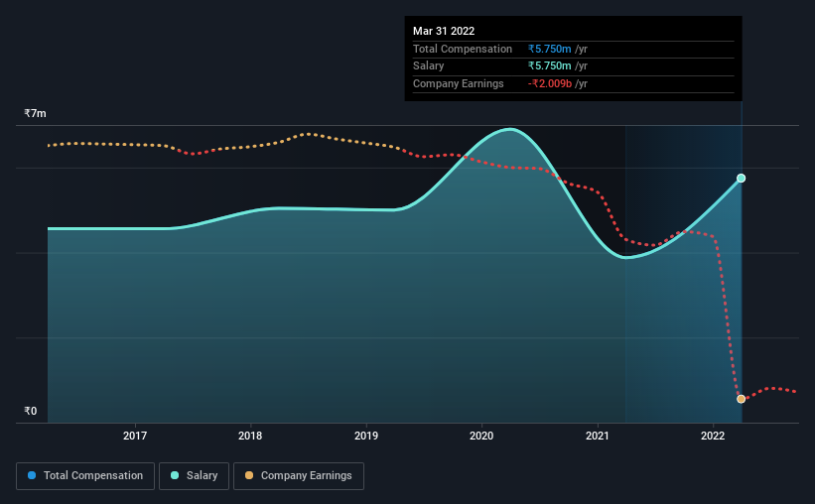Select the orange earnings data point at 2022
815x504 pixels.
pos(742,399)
